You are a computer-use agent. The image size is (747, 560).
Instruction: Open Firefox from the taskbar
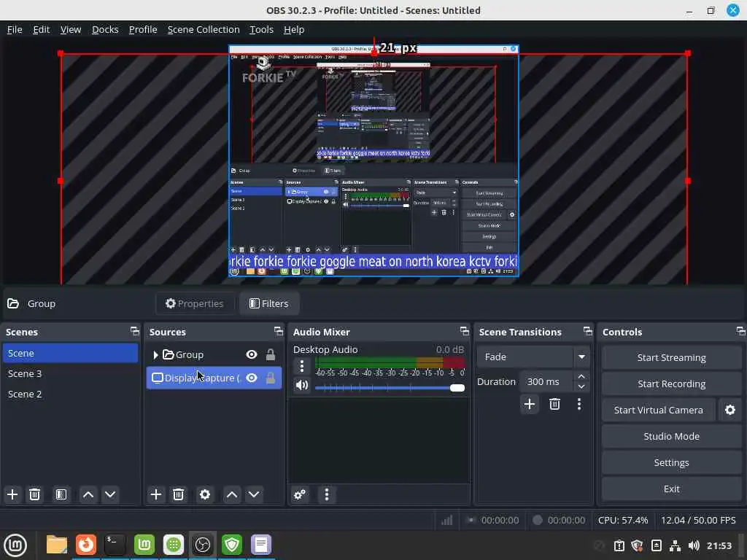coord(86,545)
